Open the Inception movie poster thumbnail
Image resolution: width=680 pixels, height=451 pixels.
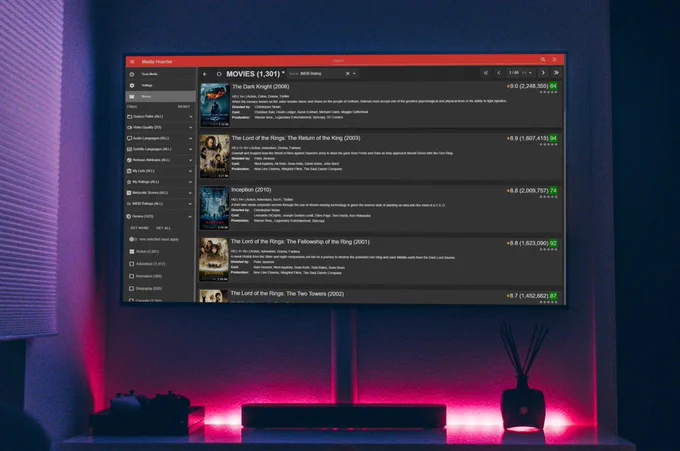[x=214, y=209]
